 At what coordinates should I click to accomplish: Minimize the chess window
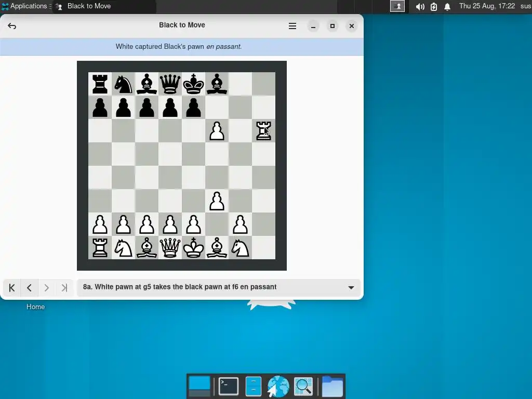[x=313, y=26]
